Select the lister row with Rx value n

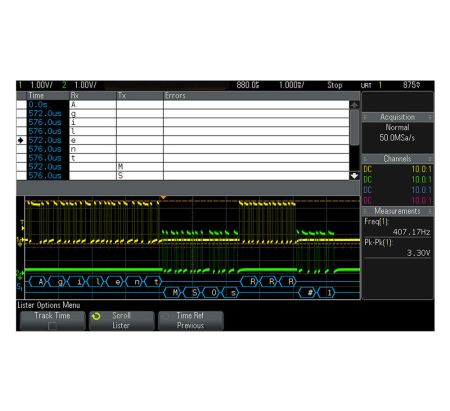click(183, 149)
